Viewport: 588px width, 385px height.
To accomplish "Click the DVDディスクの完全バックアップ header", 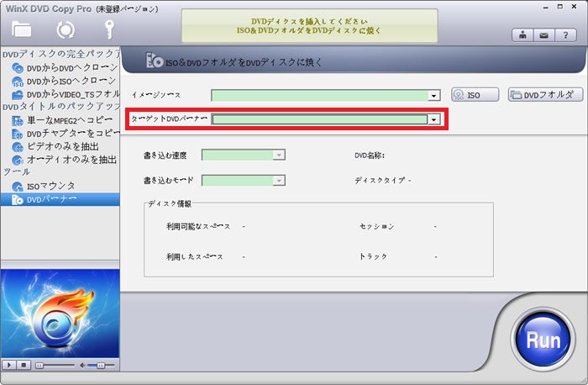I will tap(60, 54).
